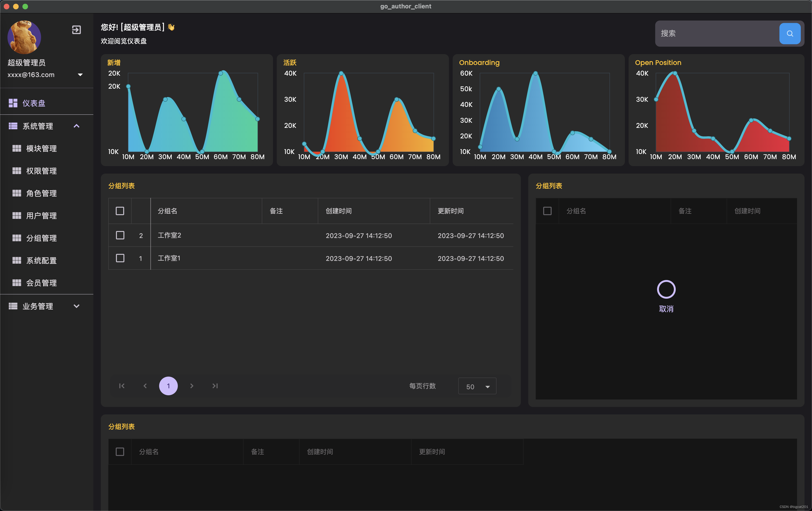Viewport: 812px width, 511px height.
Task: Click the logout icon beside avatar
Action: tap(77, 30)
